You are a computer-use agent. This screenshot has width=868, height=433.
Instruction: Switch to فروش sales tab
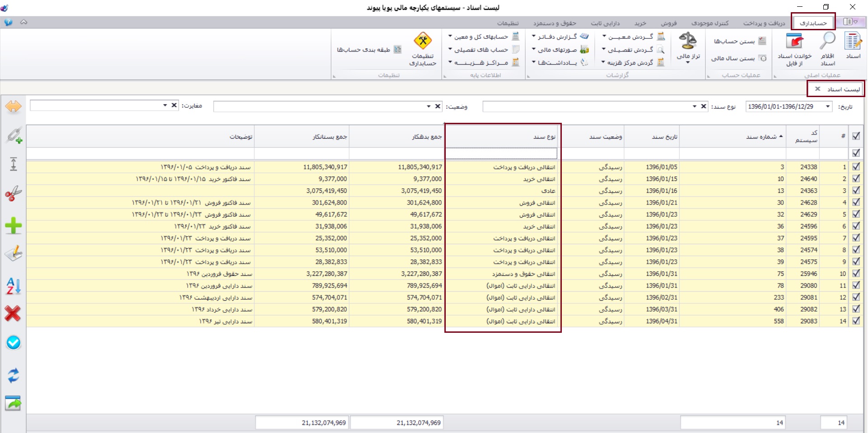click(x=669, y=23)
